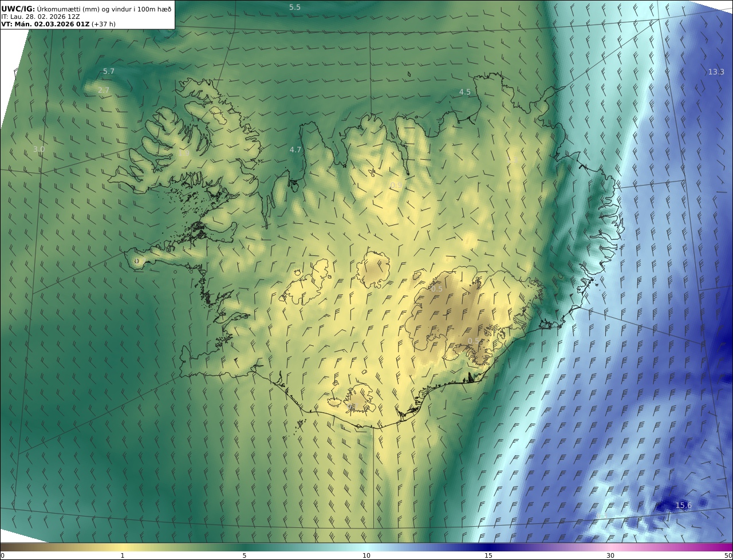Click the valid time line 'VT: Mán. 02.03.2026 01Z'
The image size is (733, 560).
point(45,24)
